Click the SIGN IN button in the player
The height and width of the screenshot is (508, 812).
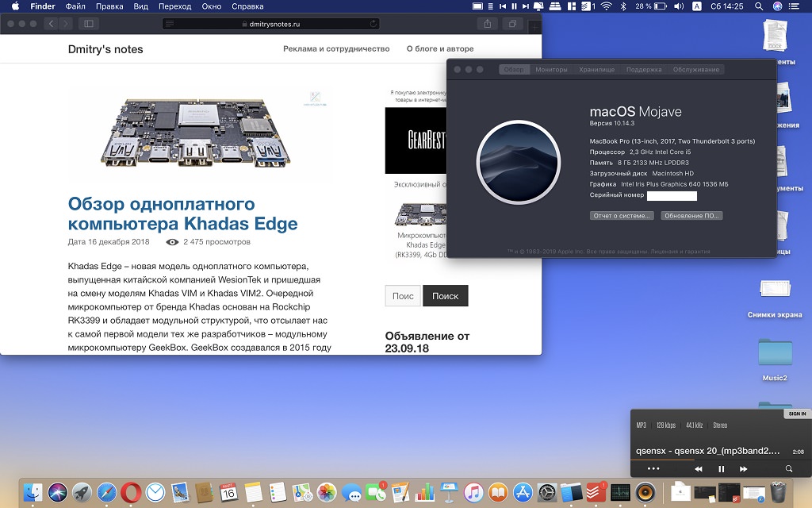pyautogui.click(x=797, y=414)
